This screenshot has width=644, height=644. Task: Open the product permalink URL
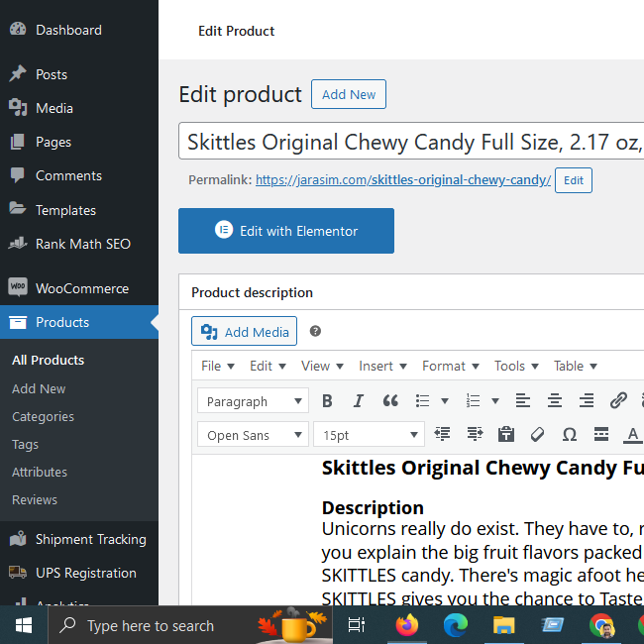(403, 180)
